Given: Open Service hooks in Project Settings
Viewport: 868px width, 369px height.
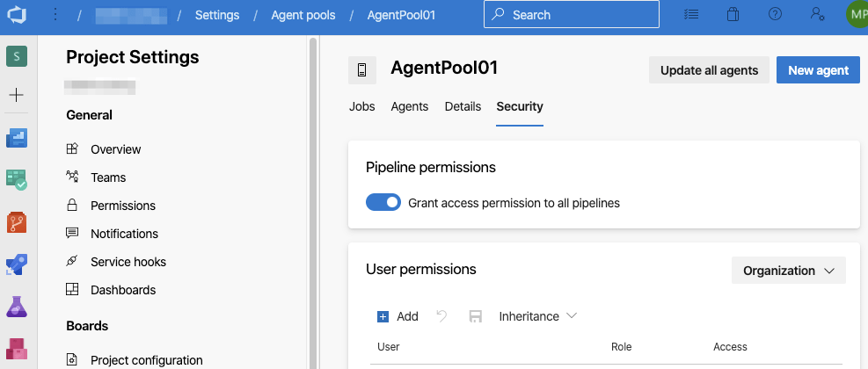Looking at the screenshot, I should click(128, 262).
